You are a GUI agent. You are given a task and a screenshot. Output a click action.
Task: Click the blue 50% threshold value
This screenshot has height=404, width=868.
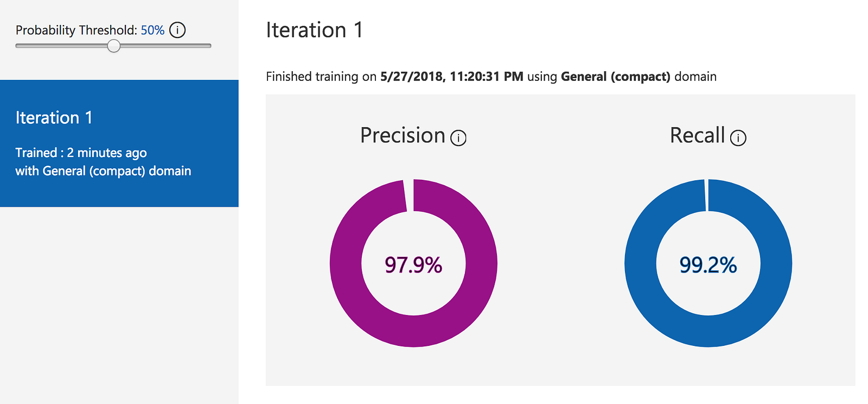click(x=152, y=30)
